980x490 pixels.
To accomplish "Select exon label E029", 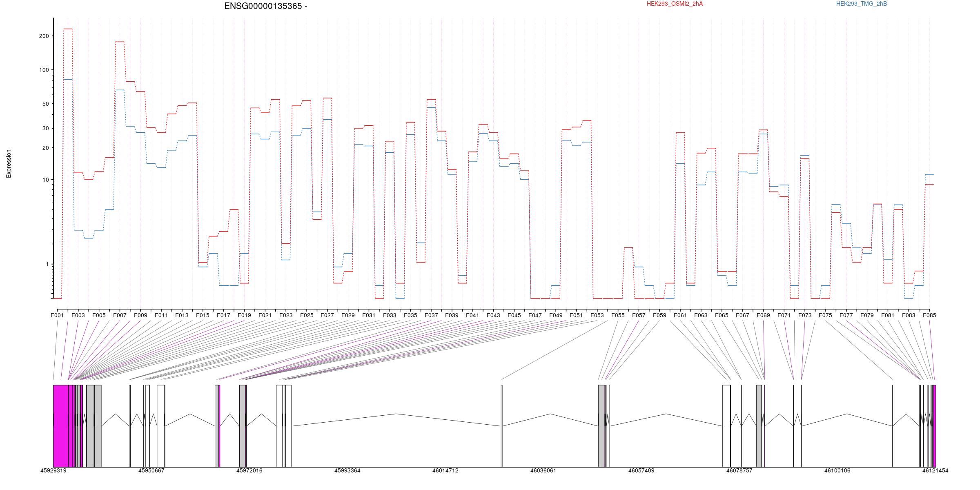I will coord(348,315).
